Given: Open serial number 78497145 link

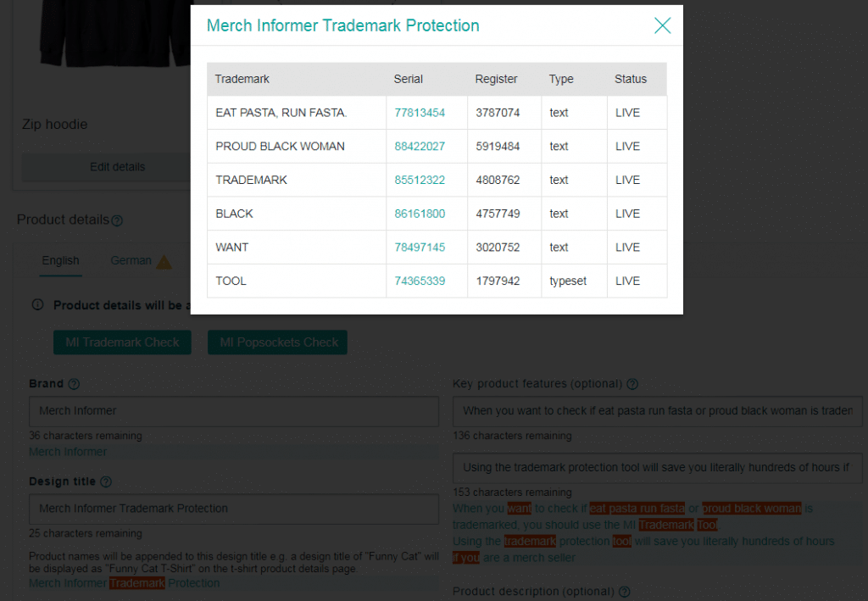Looking at the screenshot, I should [x=420, y=248].
